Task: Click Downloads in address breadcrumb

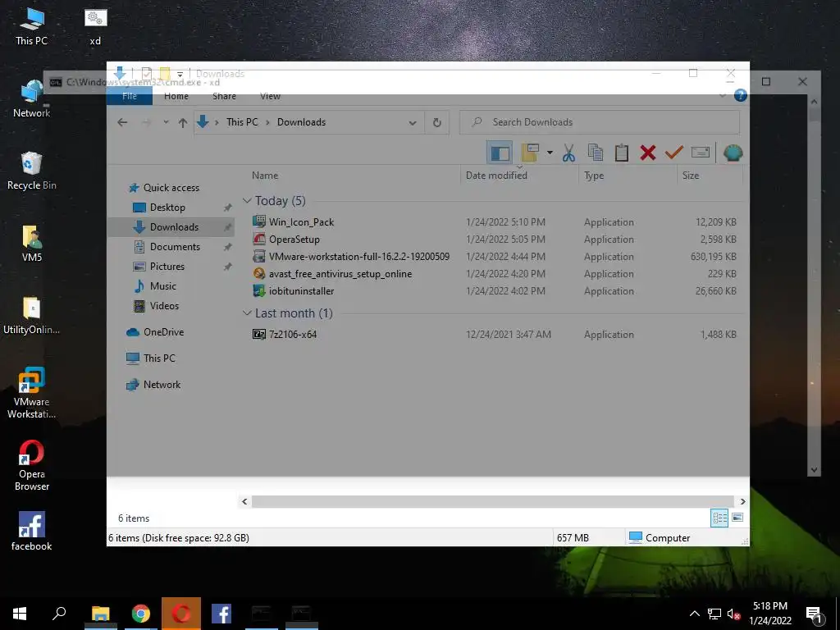Action: [301, 122]
